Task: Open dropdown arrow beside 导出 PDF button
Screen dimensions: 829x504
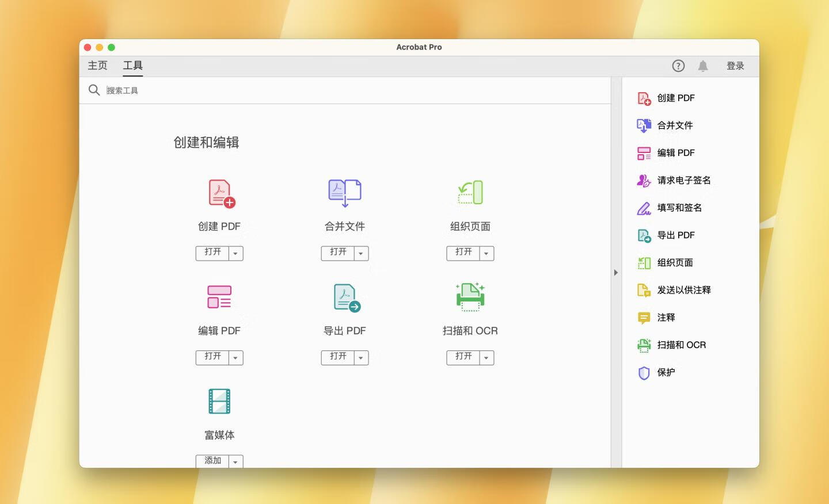Action: (x=361, y=357)
